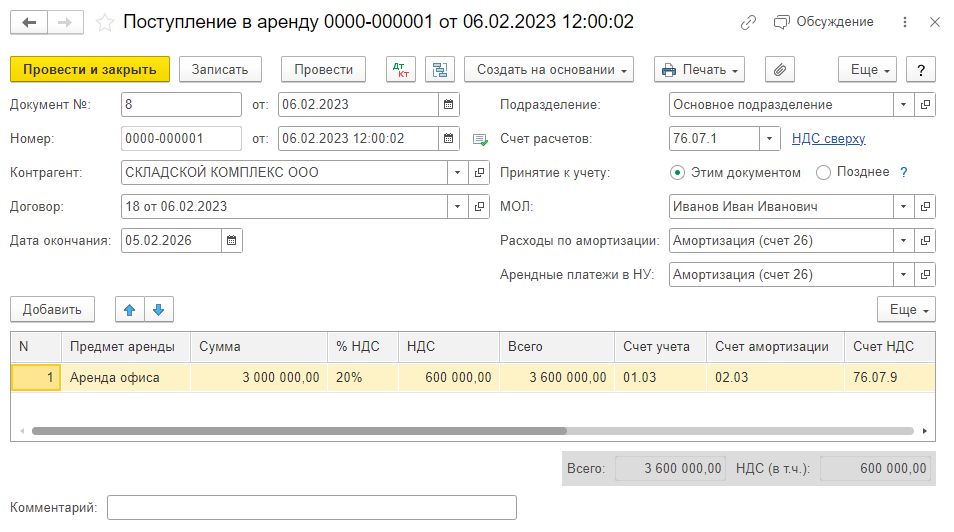
Task: Click the table's horizontal scrollbar
Action: (x=300, y=431)
